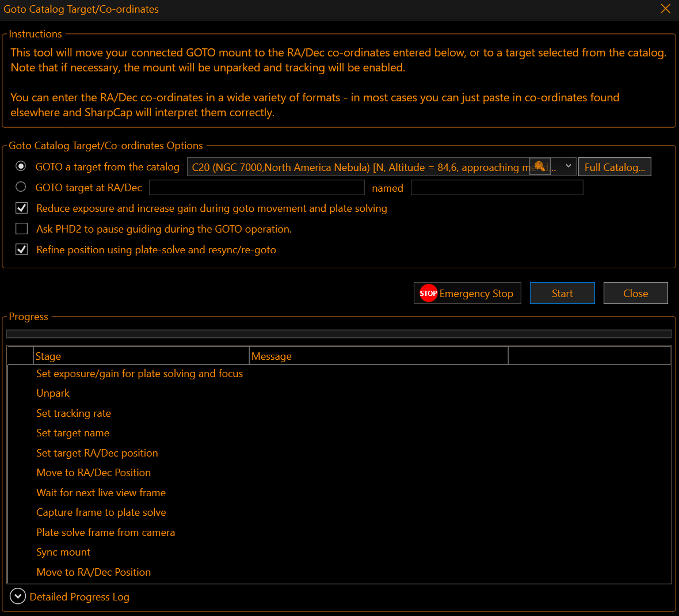Screen dimensions: 679x616
Task: Click the RA/Dec coordinates input field
Action: (257, 188)
